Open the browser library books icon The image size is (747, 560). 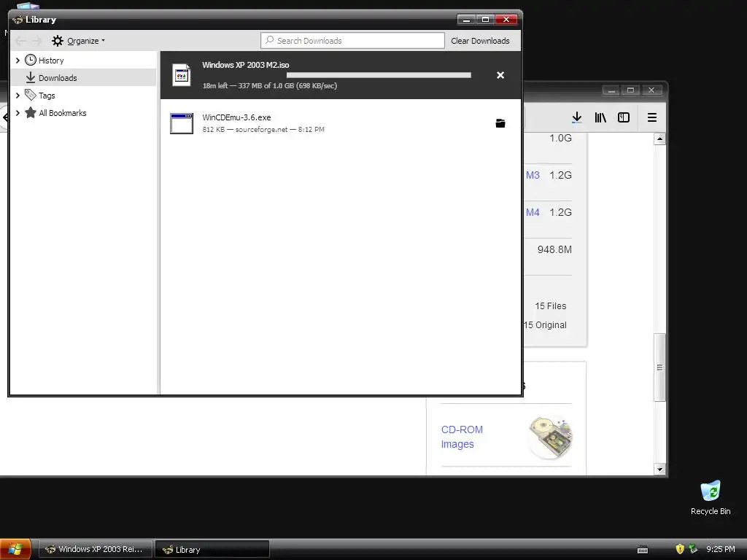pos(600,117)
